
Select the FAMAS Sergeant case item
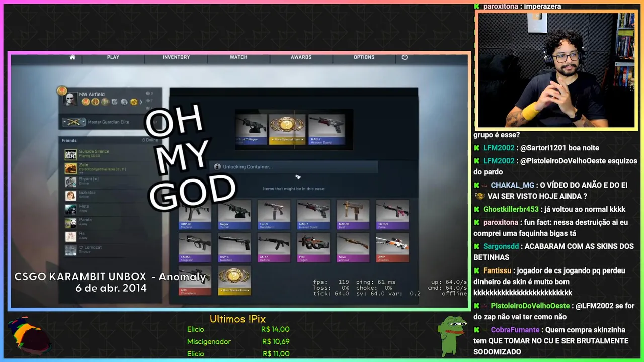point(195,247)
